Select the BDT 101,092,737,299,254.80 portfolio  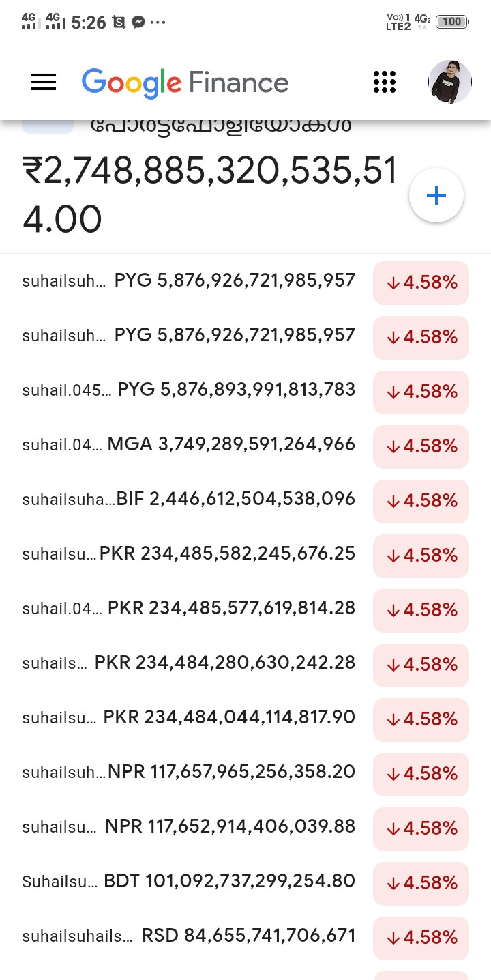[x=189, y=881]
